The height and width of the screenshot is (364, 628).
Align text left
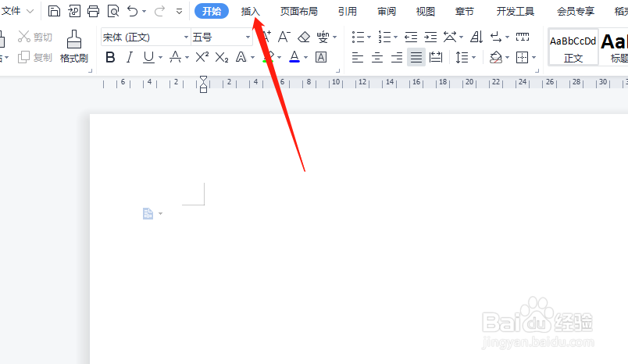(x=357, y=58)
